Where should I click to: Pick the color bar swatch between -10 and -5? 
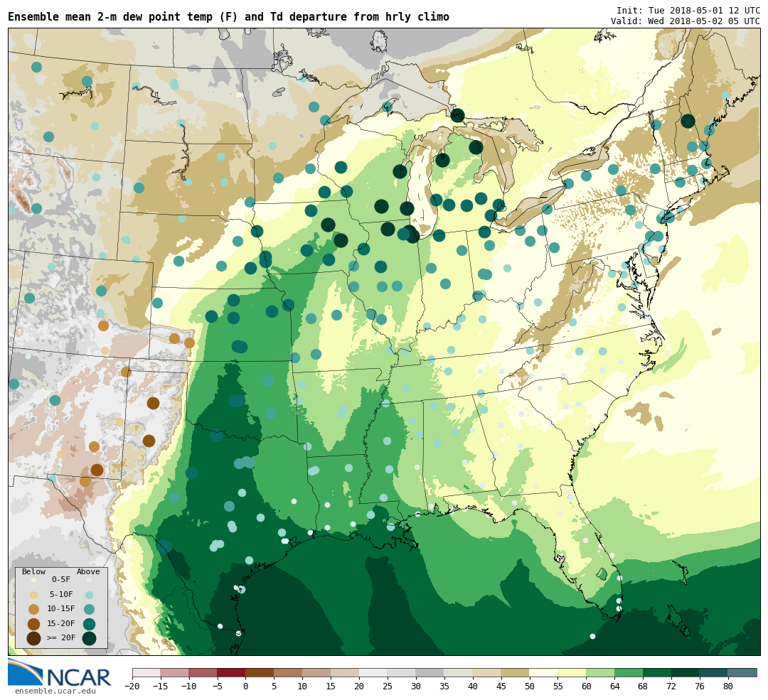(203, 672)
